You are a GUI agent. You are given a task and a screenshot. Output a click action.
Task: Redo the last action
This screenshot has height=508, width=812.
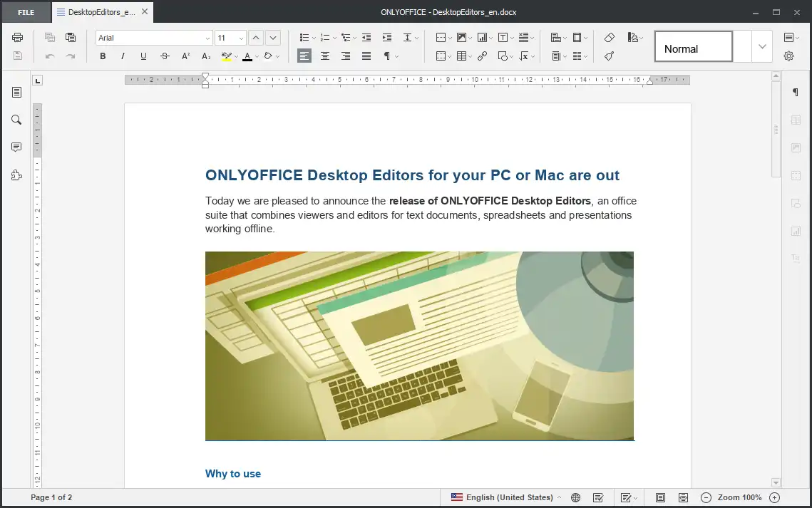coord(71,56)
